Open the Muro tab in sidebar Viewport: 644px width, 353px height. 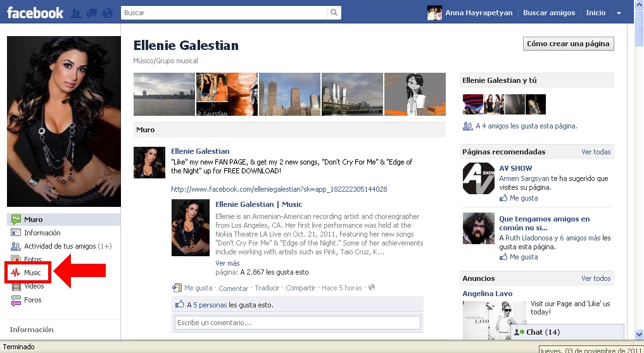coord(64,220)
